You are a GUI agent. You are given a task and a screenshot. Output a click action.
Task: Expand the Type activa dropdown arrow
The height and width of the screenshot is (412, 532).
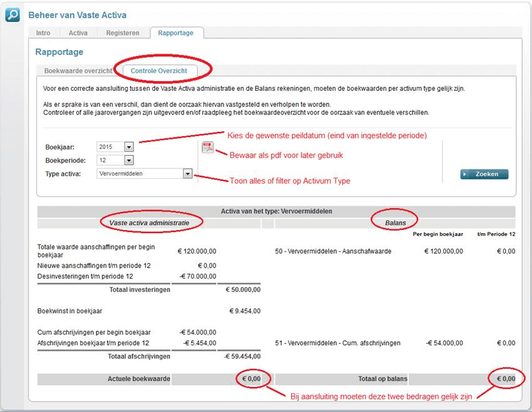188,174
